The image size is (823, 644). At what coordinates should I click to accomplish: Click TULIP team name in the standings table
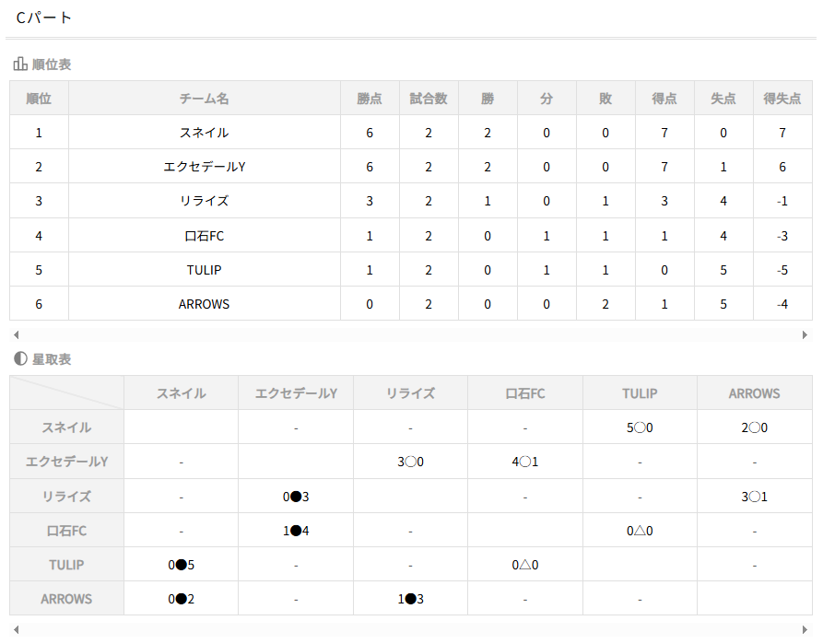(204, 270)
